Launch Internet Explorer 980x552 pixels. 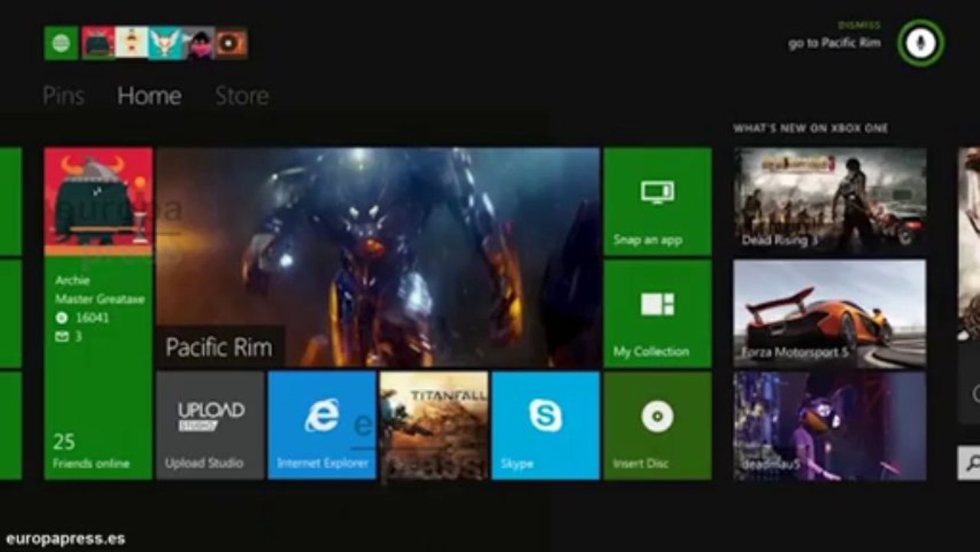click(x=322, y=426)
